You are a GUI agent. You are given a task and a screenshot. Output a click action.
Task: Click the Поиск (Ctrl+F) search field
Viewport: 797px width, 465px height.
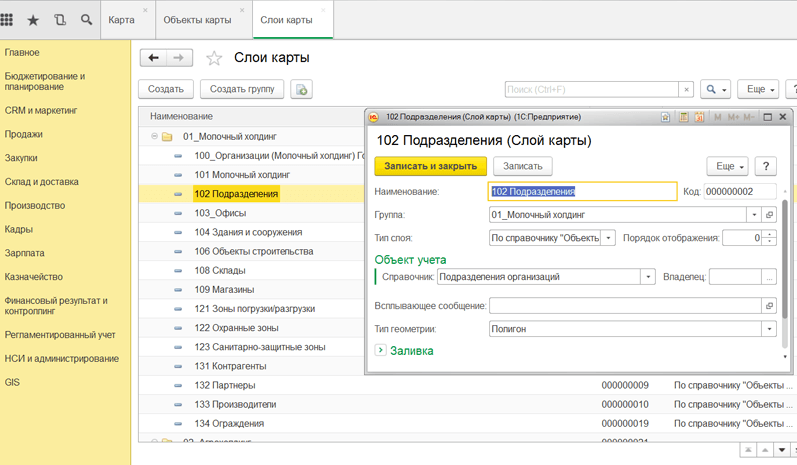pyautogui.click(x=592, y=89)
